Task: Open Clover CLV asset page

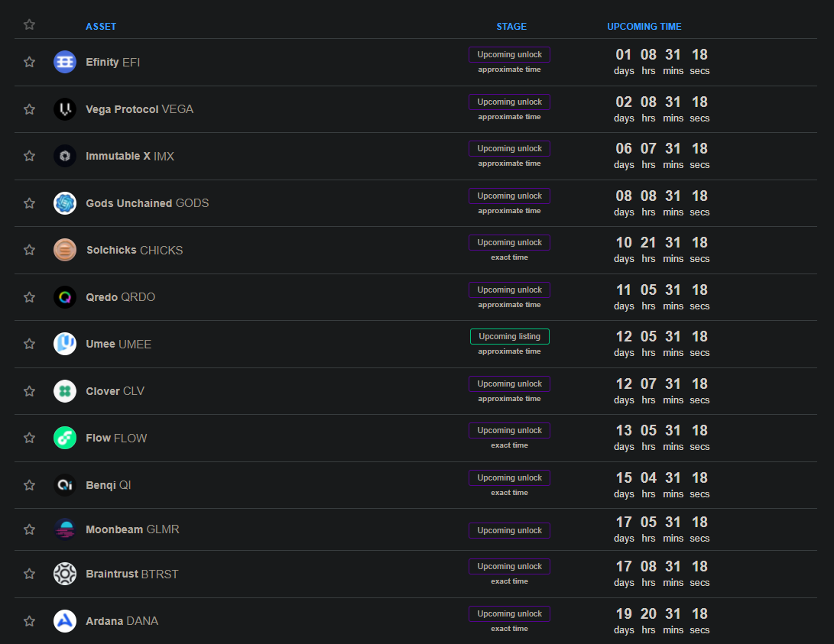Action: (115, 391)
